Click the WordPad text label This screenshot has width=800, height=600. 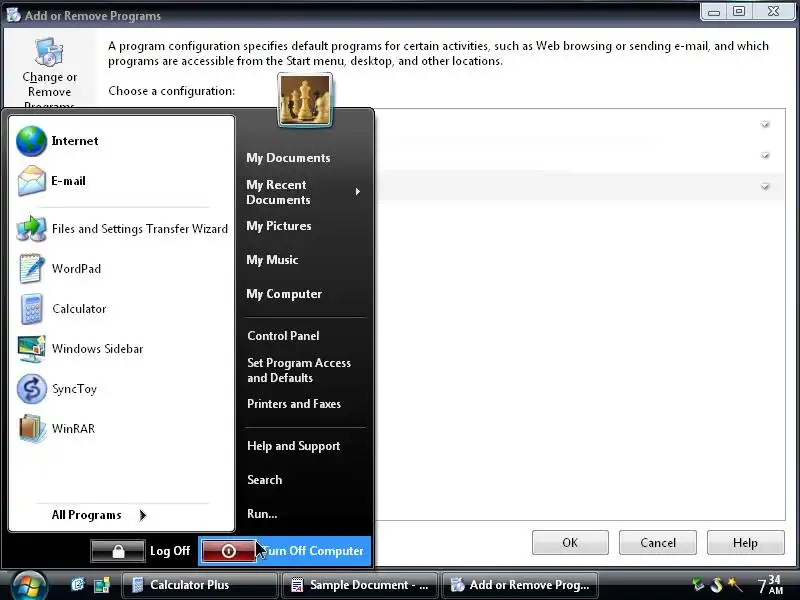pyautogui.click(x=77, y=268)
